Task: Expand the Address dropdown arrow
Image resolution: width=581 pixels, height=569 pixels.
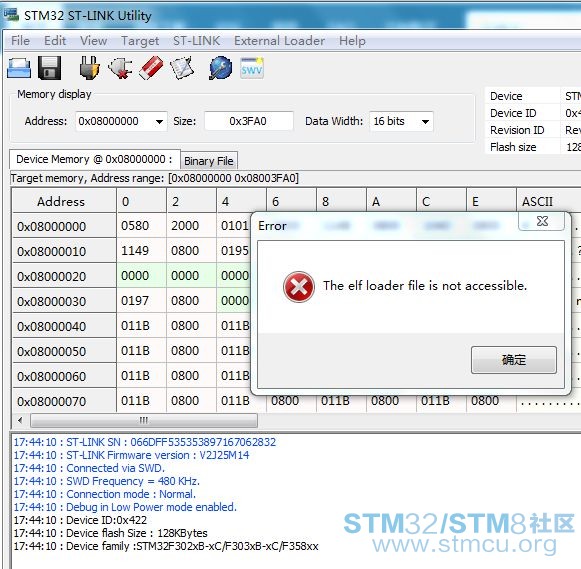Action: point(159,122)
